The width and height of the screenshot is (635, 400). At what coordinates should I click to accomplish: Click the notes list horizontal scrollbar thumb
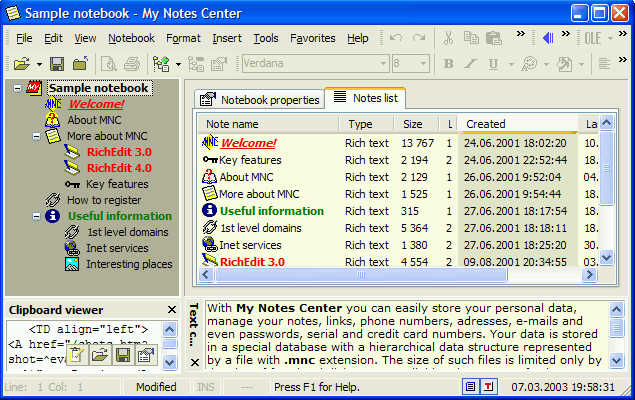click(x=361, y=275)
